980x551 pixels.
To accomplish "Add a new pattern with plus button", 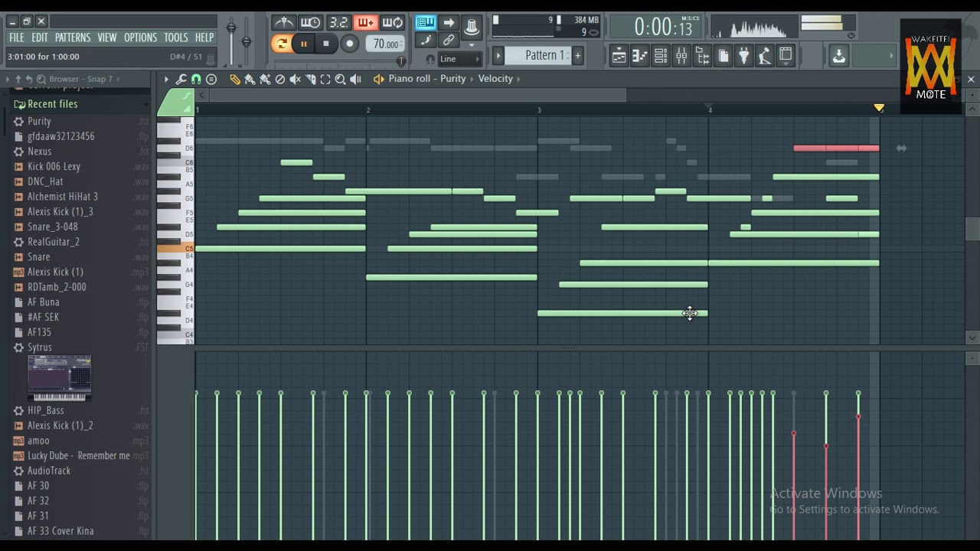I will point(578,55).
